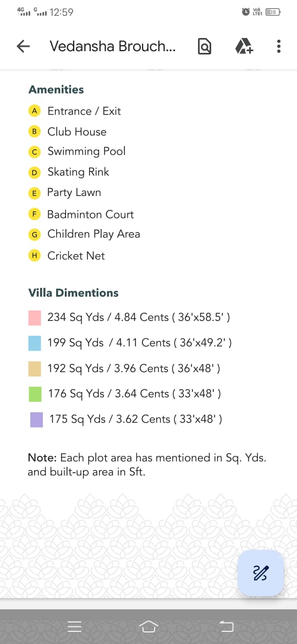This screenshot has height=644, width=297.
Task: Tap the system back navigation icon
Action: pos(226,626)
